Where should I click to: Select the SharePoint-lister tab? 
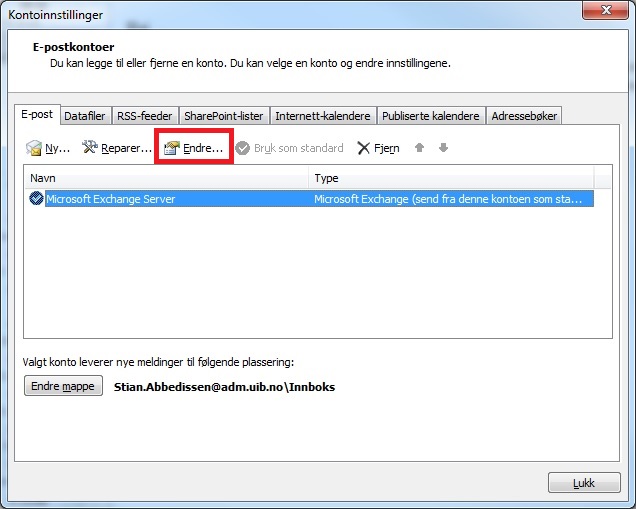point(224,116)
